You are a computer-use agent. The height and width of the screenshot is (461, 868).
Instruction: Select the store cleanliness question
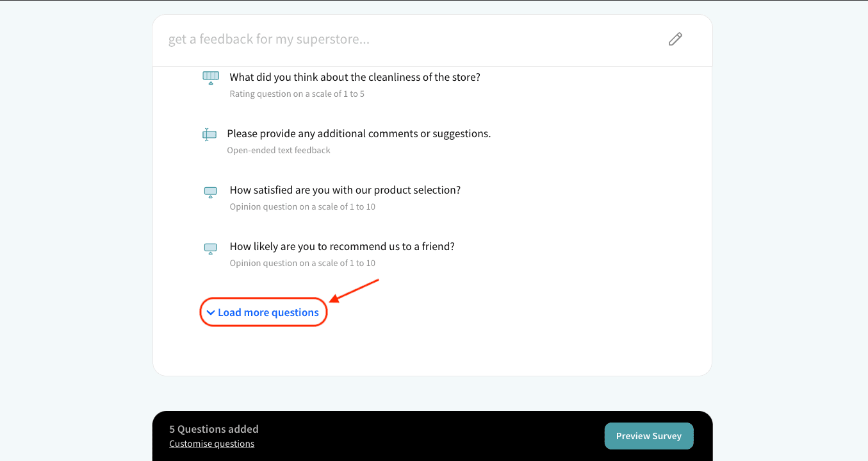tap(355, 78)
